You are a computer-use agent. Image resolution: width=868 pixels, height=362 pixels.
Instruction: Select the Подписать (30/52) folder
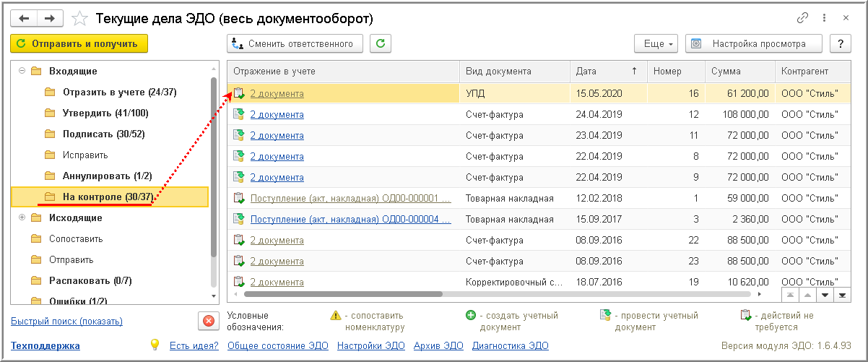[x=104, y=134]
